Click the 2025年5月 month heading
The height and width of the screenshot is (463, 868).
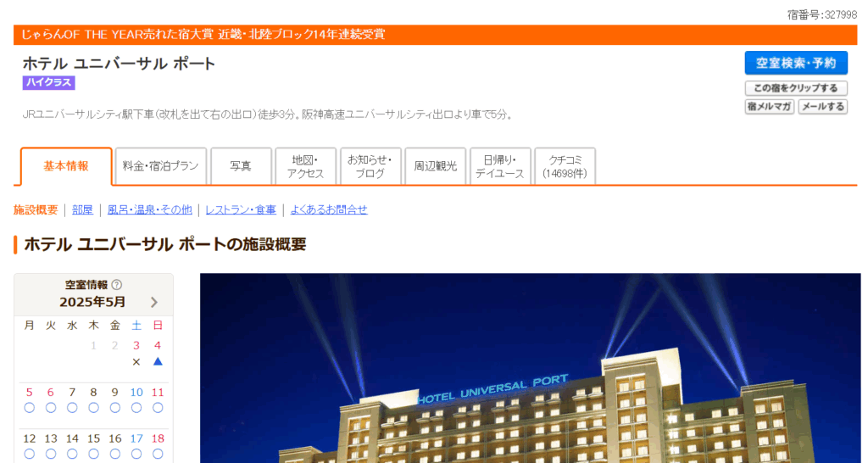tap(92, 302)
